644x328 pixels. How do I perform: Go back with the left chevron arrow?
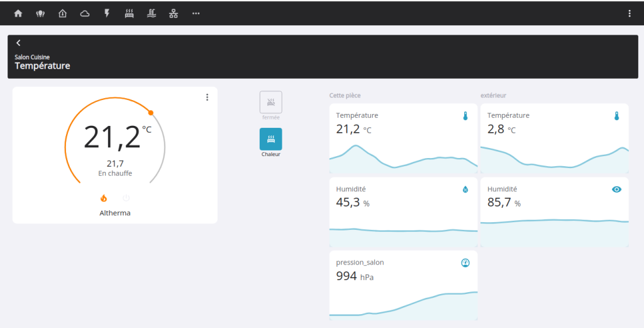pos(18,43)
